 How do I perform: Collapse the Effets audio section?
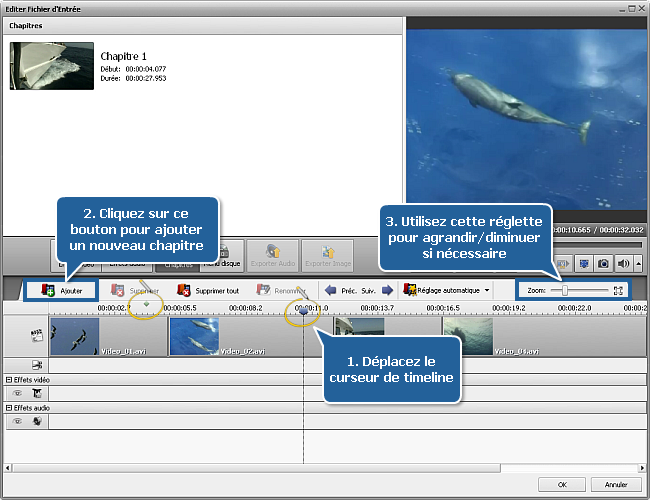[x=9, y=408]
